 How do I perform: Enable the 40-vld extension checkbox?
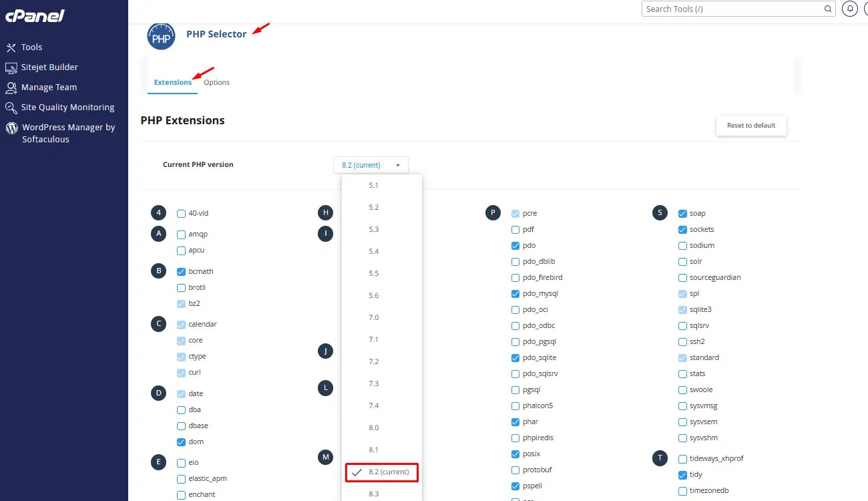point(181,214)
